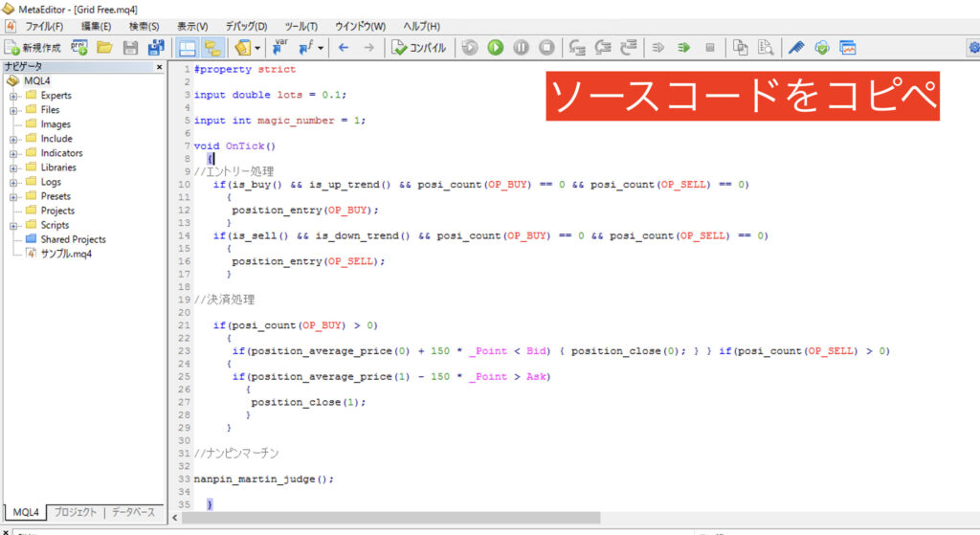Create a new file with 新規作成
This screenshot has width=980, height=535.
click(x=33, y=48)
